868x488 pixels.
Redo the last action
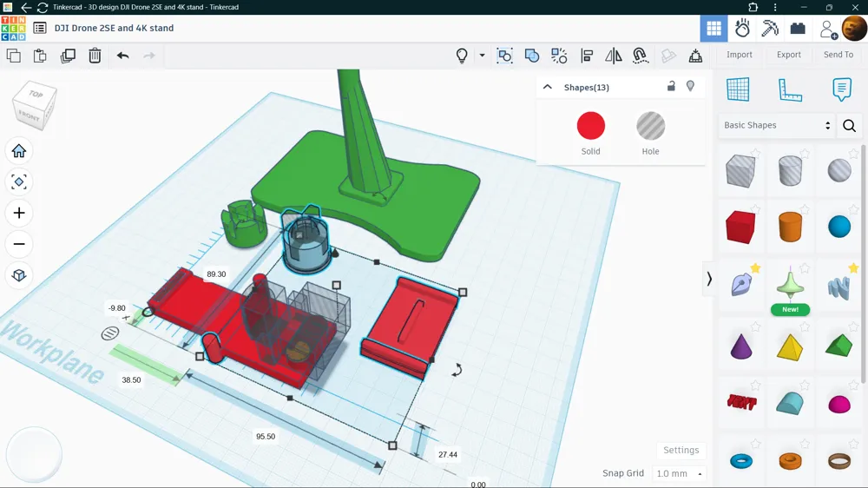pos(149,56)
